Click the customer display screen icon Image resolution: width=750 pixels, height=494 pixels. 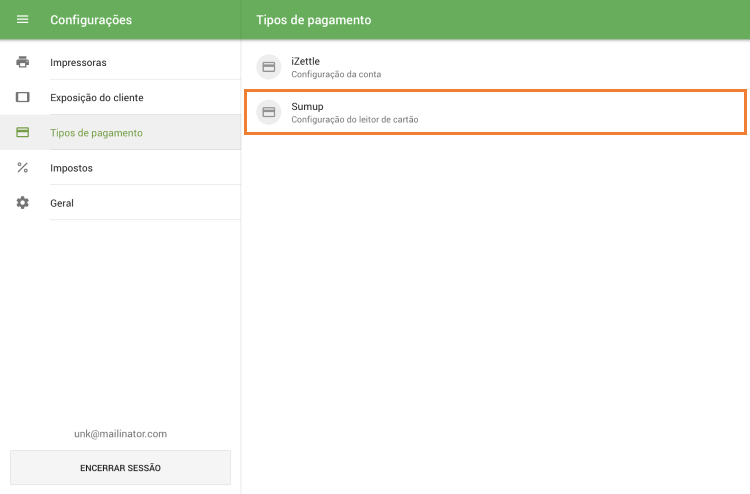click(22, 98)
